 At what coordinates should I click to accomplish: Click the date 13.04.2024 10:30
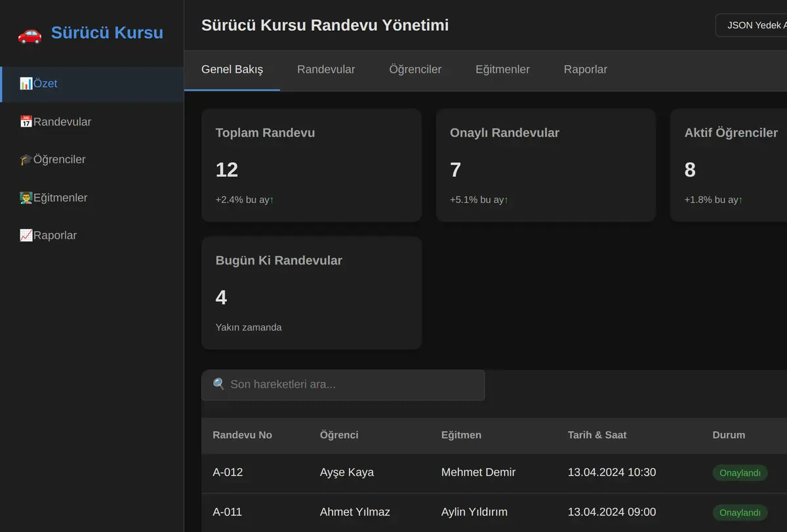point(612,473)
